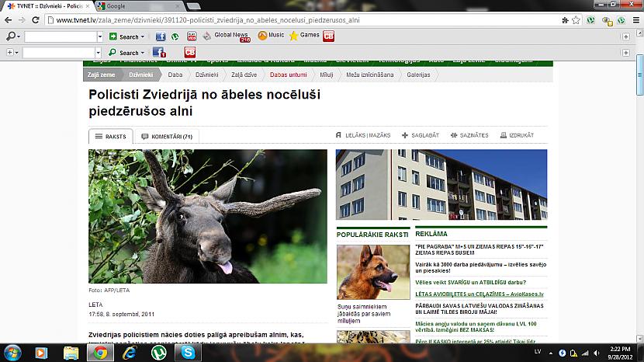This screenshot has width=644, height=362.
Task: Click the plus button at right of upper toolbar
Action: [626, 37]
